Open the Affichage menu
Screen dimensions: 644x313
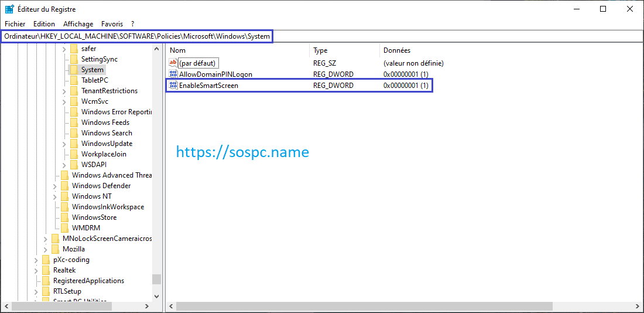click(x=78, y=24)
